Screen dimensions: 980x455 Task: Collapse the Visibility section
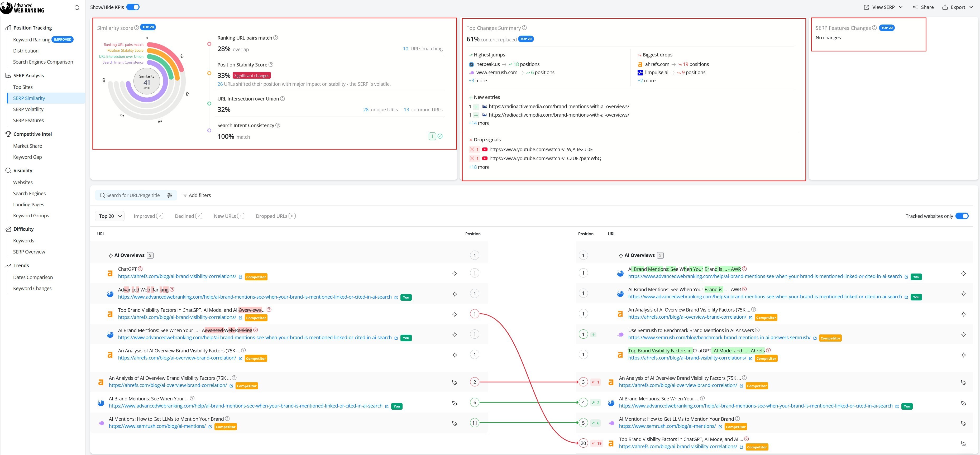tap(23, 170)
